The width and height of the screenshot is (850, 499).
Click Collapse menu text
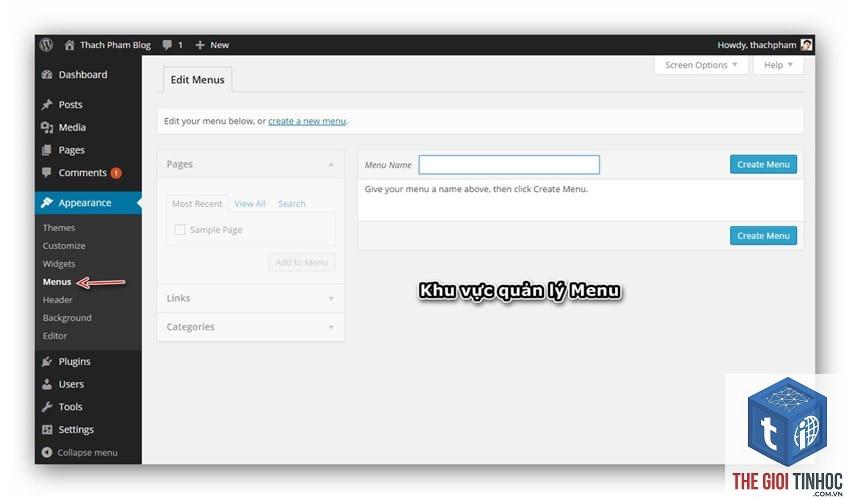[x=87, y=452]
